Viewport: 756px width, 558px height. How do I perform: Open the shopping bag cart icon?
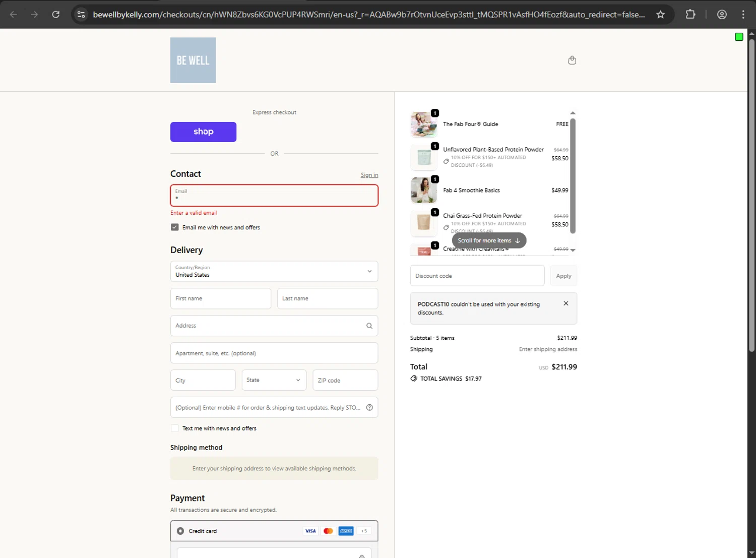(572, 60)
